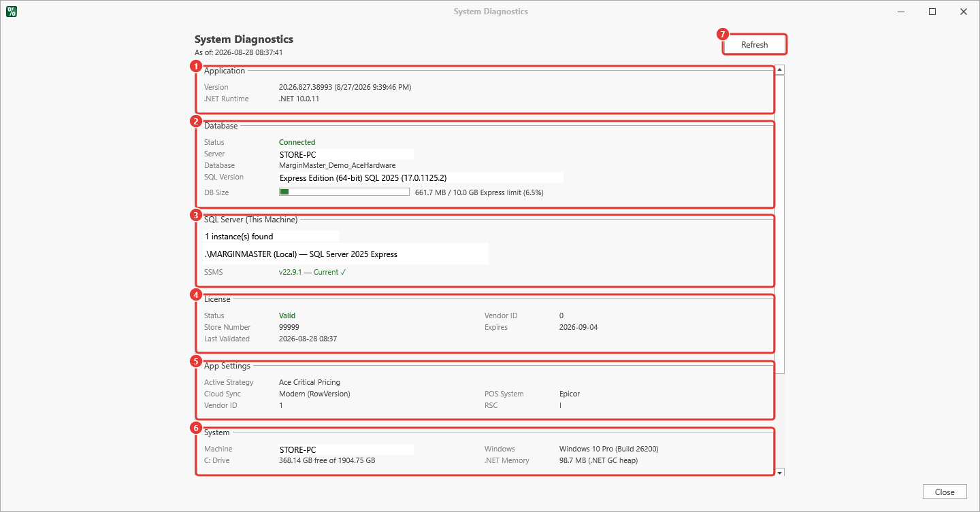Click the Machine field STORE-PC in System section
This screenshot has height=512, width=980.
(346, 449)
